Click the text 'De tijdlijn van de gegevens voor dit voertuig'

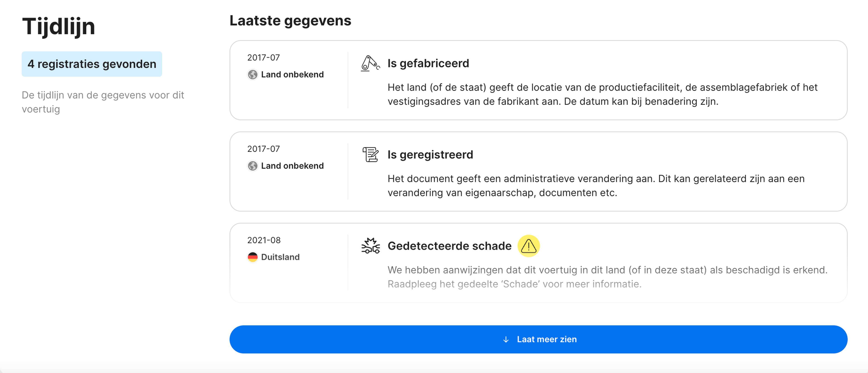point(103,102)
